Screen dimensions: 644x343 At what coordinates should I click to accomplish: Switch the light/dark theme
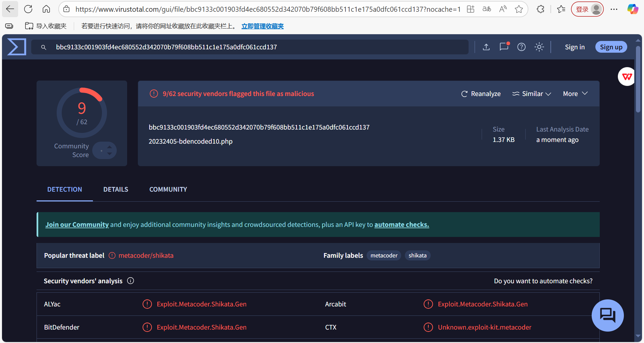(x=539, y=47)
